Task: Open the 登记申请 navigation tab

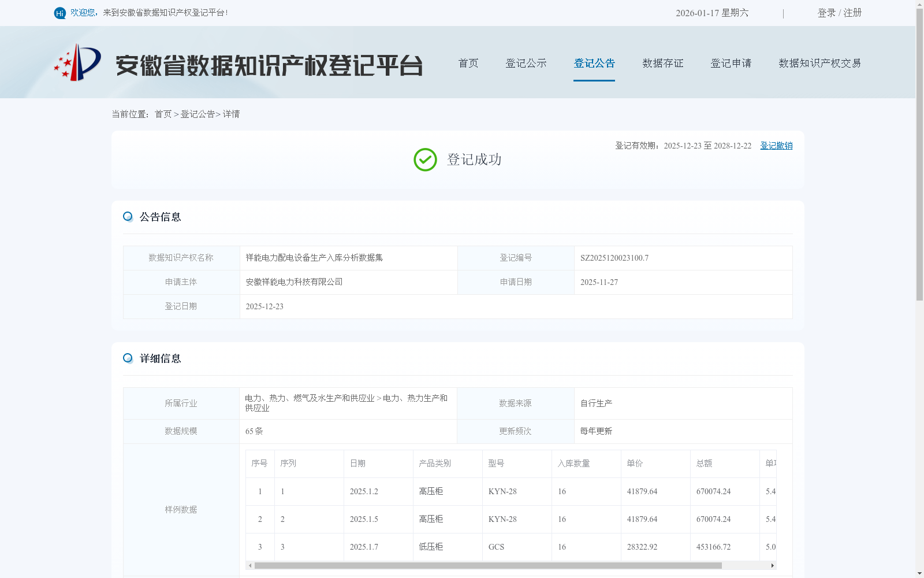Action: [x=731, y=63]
